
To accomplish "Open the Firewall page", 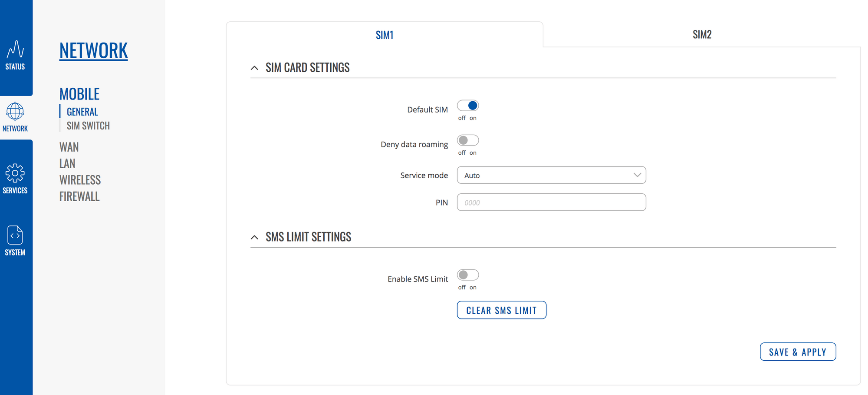I will tap(79, 196).
